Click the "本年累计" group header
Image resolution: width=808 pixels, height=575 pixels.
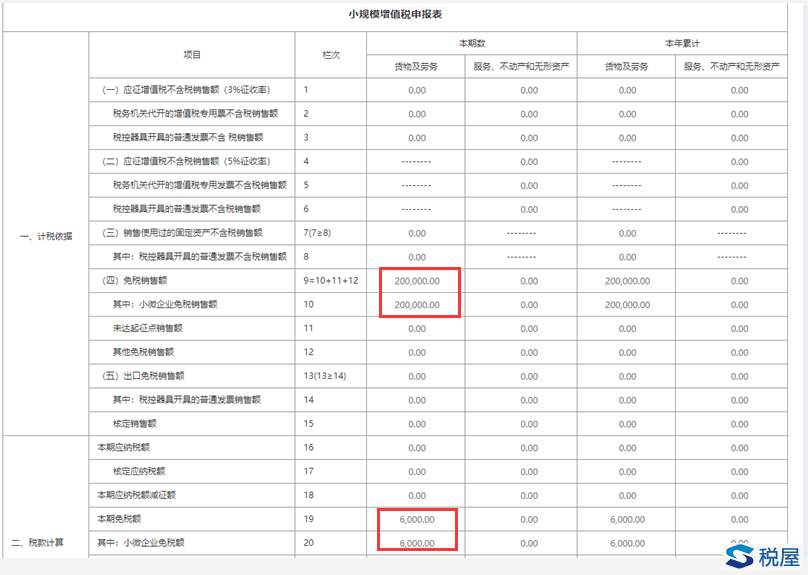click(682, 43)
